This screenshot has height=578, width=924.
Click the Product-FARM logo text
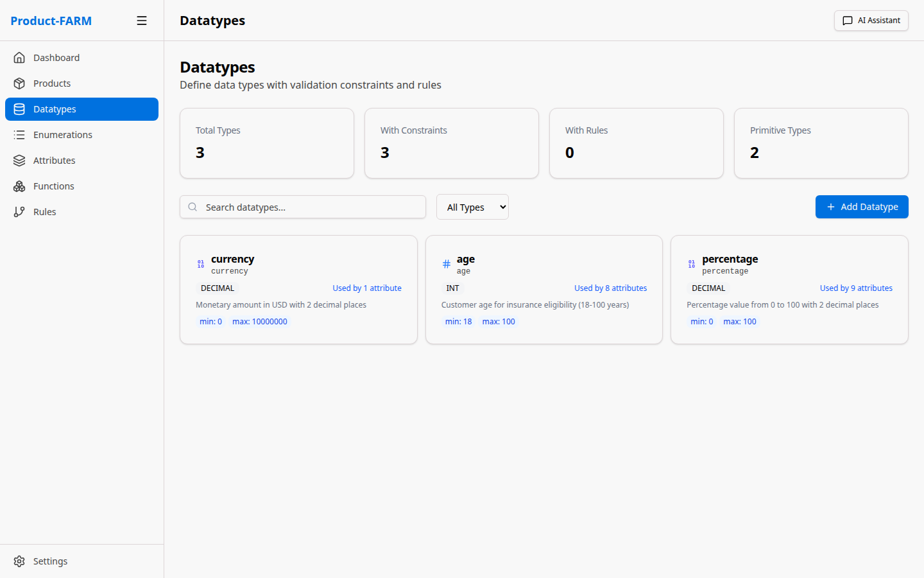[x=51, y=21]
